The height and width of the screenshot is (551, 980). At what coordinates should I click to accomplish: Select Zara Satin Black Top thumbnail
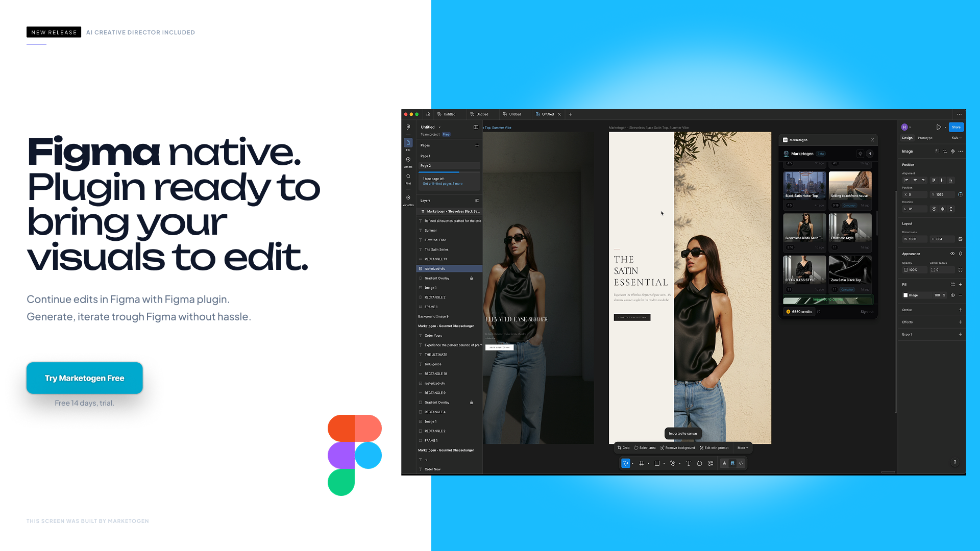(x=850, y=269)
